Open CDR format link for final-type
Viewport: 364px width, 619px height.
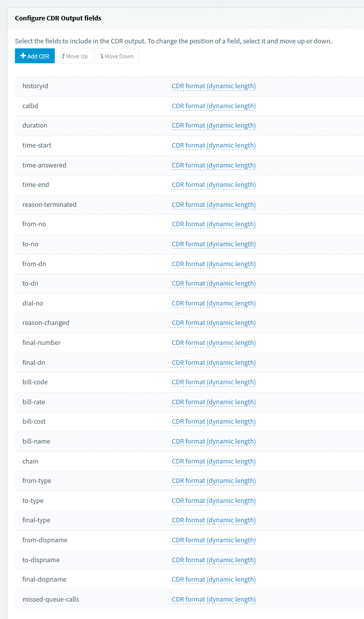coord(214,520)
